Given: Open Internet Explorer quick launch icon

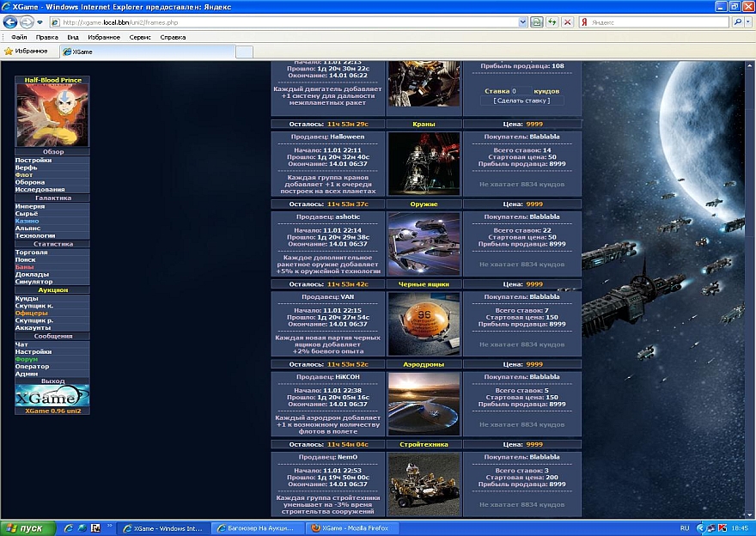Looking at the screenshot, I should [68, 528].
